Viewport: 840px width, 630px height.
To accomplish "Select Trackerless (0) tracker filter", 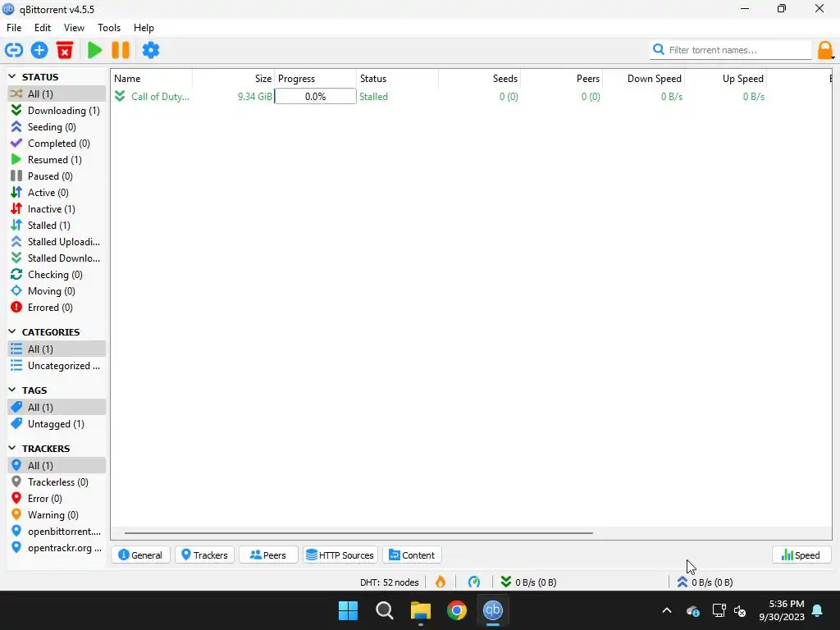I will pyautogui.click(x=57, y=482).
